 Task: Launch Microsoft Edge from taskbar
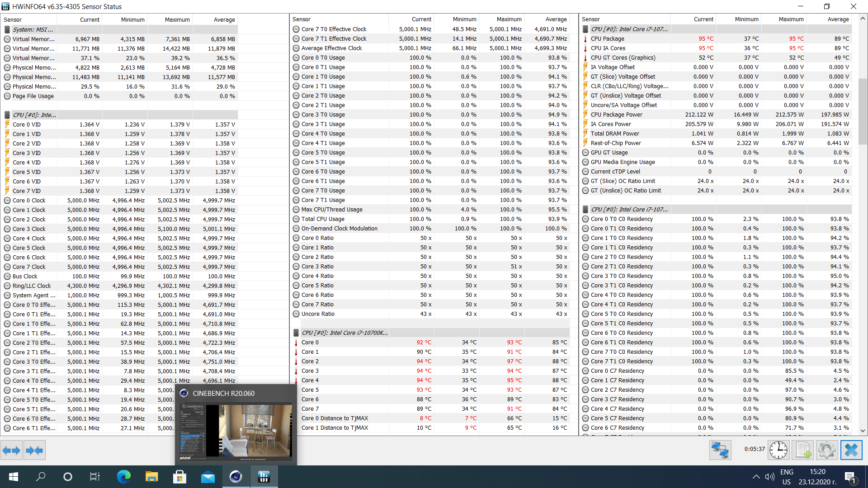123,477
